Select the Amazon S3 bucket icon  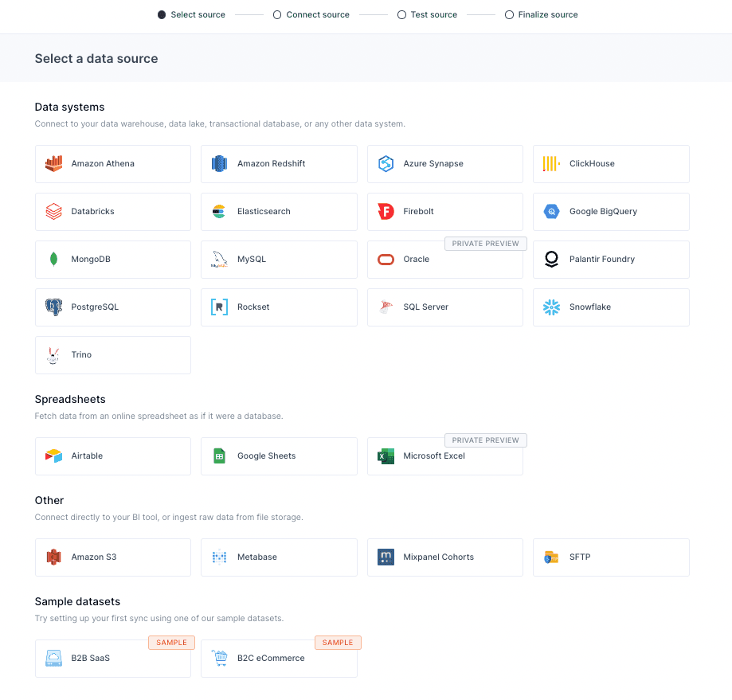click(53, 557)
